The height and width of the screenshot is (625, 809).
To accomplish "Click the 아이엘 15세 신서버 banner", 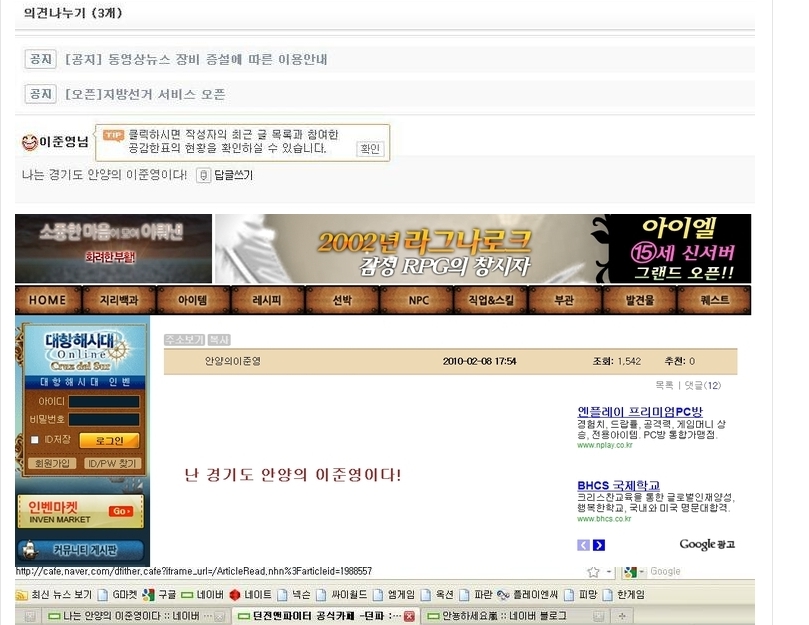I will click(681, 249).
